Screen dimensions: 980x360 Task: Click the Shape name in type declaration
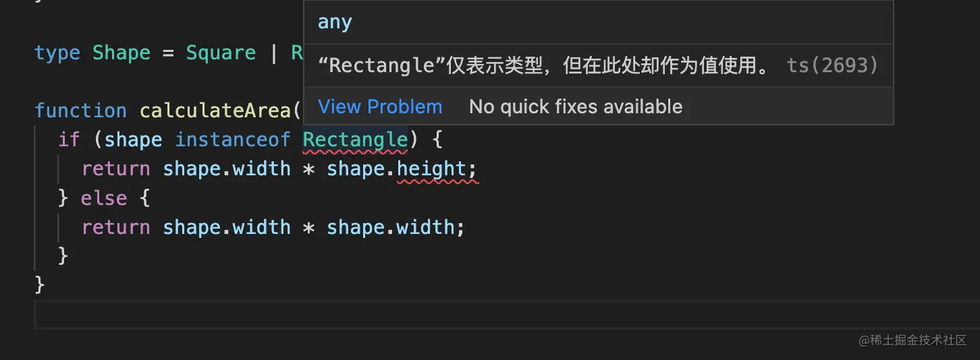coord(121,53)
